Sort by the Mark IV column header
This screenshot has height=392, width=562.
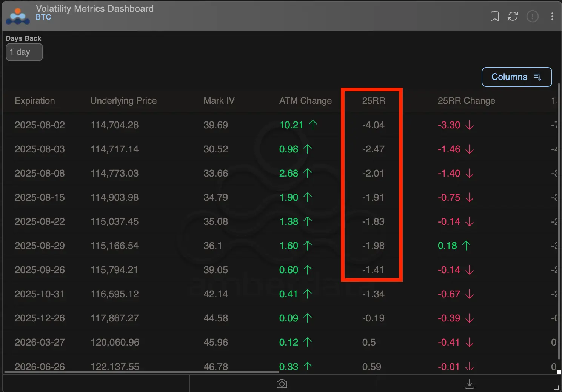(219, 101)
